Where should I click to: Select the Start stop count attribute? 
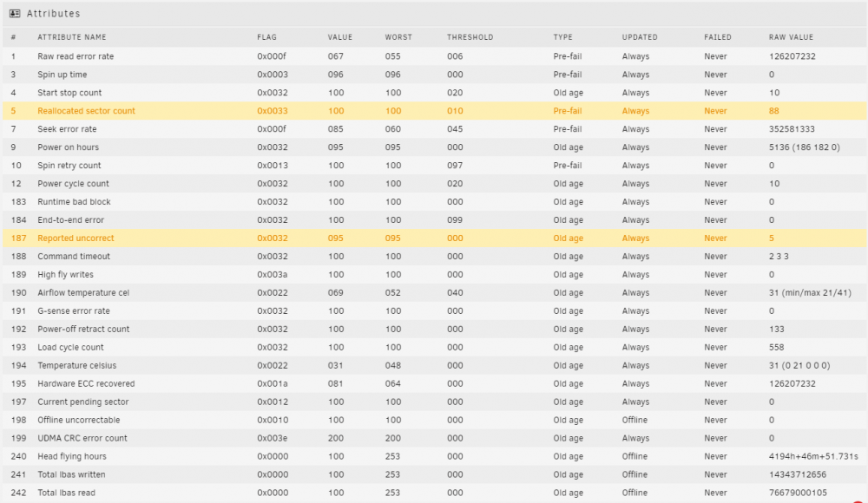69,93
